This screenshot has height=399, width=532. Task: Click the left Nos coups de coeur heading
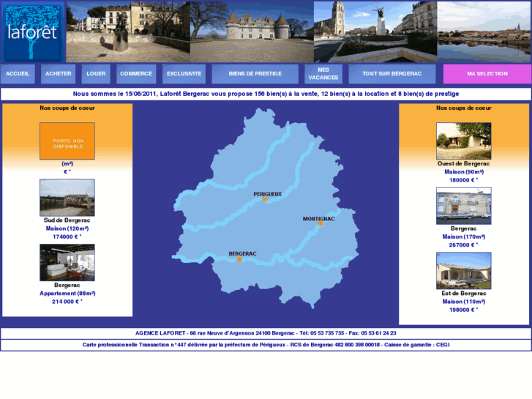click(x=67, y=108)
